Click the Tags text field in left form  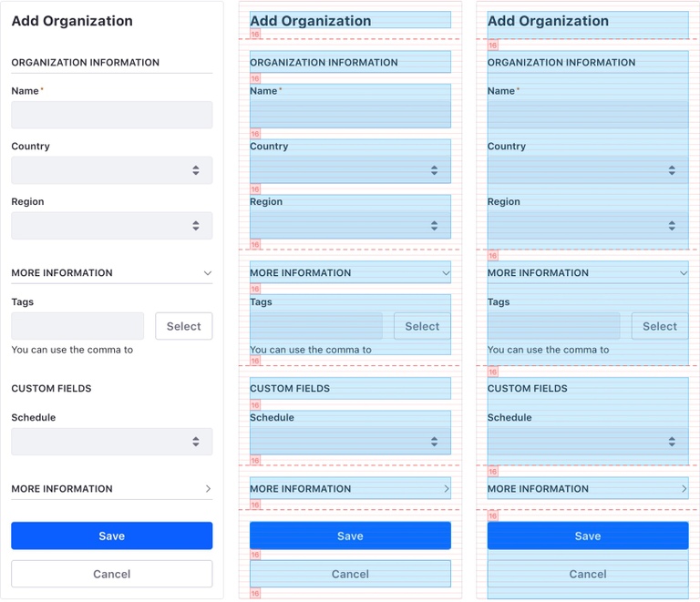coord(77,326)
